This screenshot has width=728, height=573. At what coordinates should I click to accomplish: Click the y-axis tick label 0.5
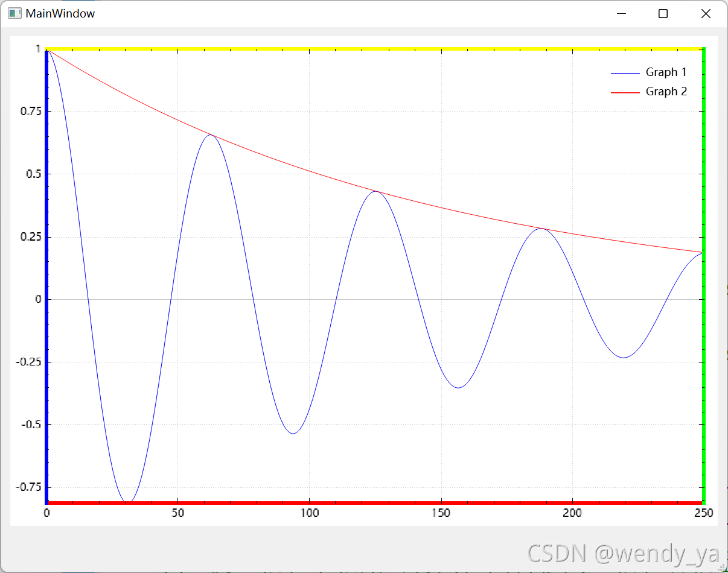click(33, 174)
